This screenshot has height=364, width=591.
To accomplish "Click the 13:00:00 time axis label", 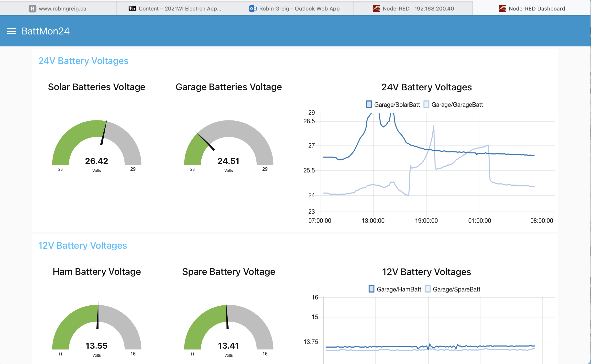I will [373, 221].
